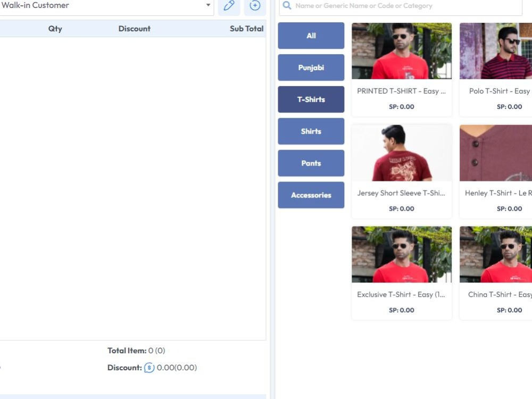Select the All category
532x399 pixels.
coord(311,36)
